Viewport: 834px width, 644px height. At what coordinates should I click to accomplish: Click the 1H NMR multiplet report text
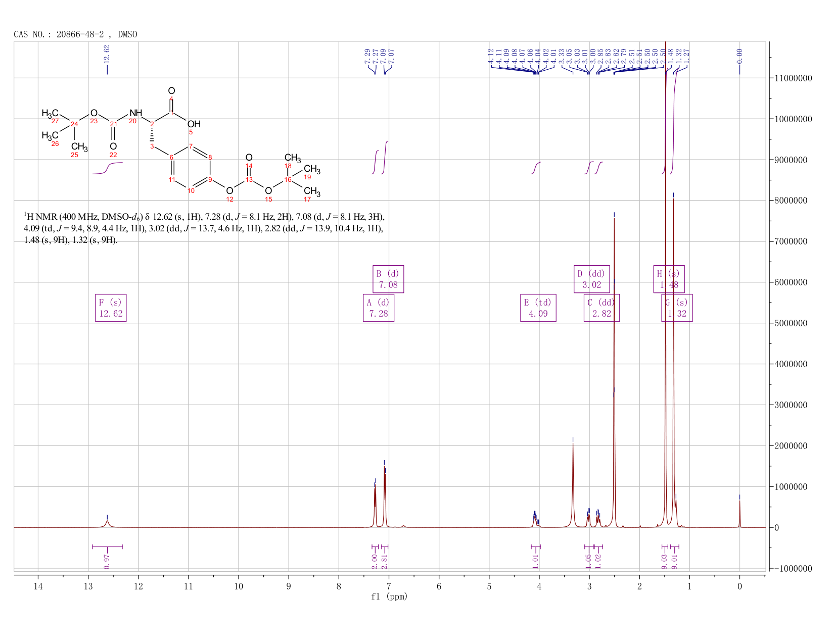point(204,228)
